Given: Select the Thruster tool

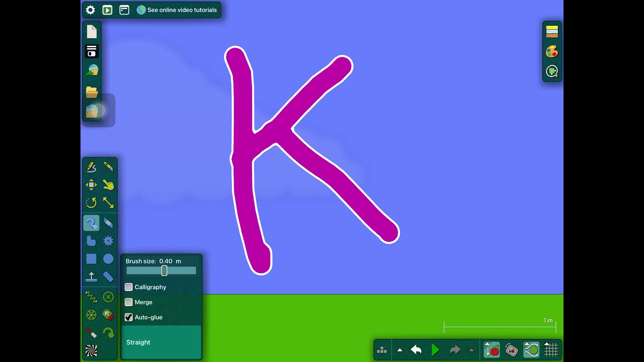Looking at the screenshot, I should (108, 315).
